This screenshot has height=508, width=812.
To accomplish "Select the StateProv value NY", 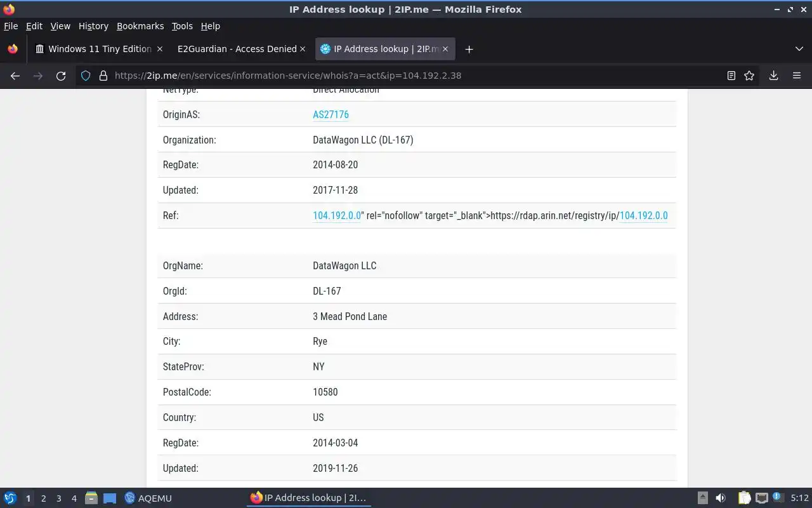I will coord(318,366).
